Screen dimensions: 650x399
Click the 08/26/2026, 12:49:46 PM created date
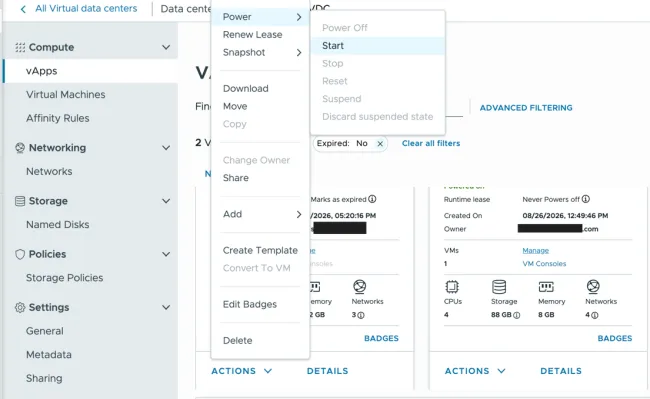[565, 215]
